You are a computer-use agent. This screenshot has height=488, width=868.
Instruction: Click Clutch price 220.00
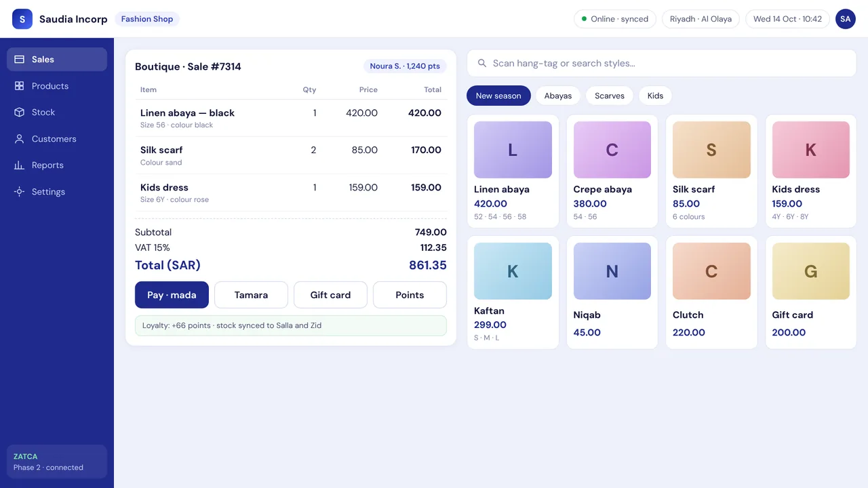(689, 332)
